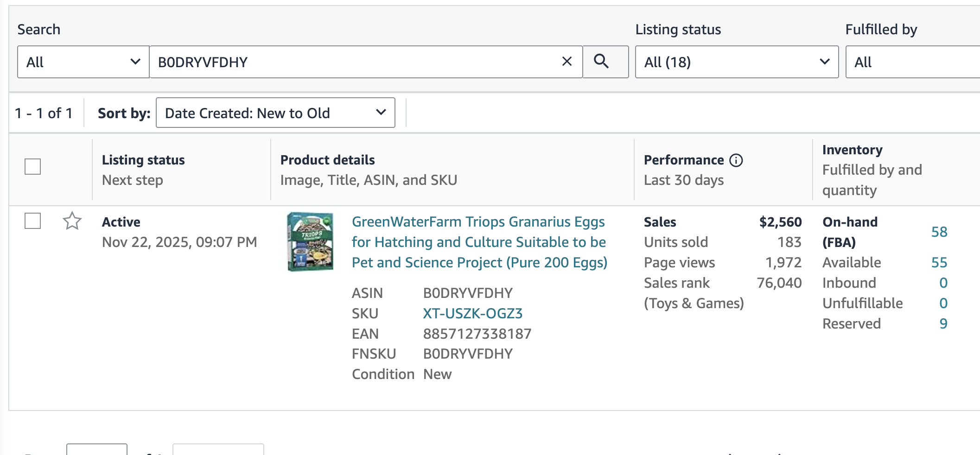This screenshot has width=980, height=455.
Task: Click Unfulfillable quantity 0
Action: point(943,303)
